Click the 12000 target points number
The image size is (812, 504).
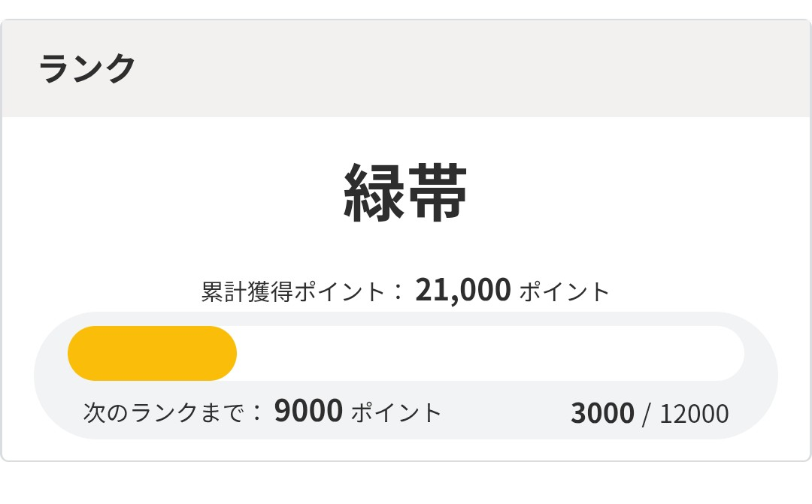(x=694, y=414)
